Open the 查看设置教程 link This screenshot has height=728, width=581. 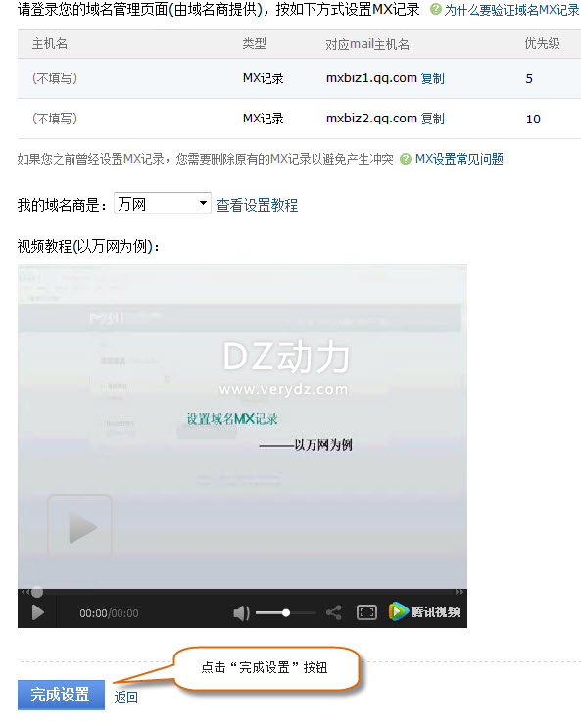[x=257, y=205]
